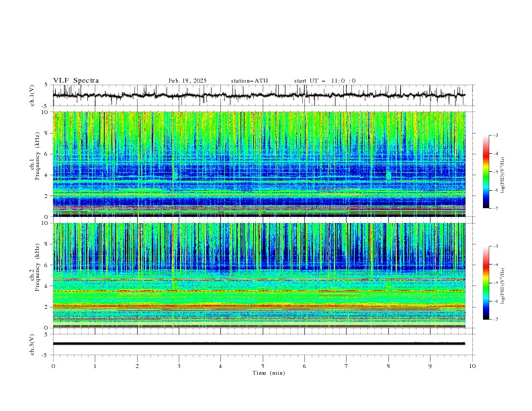
Task: Click the ch.1 color bar "log(PSD)(V²/Hz)" label
Action: 503,175
